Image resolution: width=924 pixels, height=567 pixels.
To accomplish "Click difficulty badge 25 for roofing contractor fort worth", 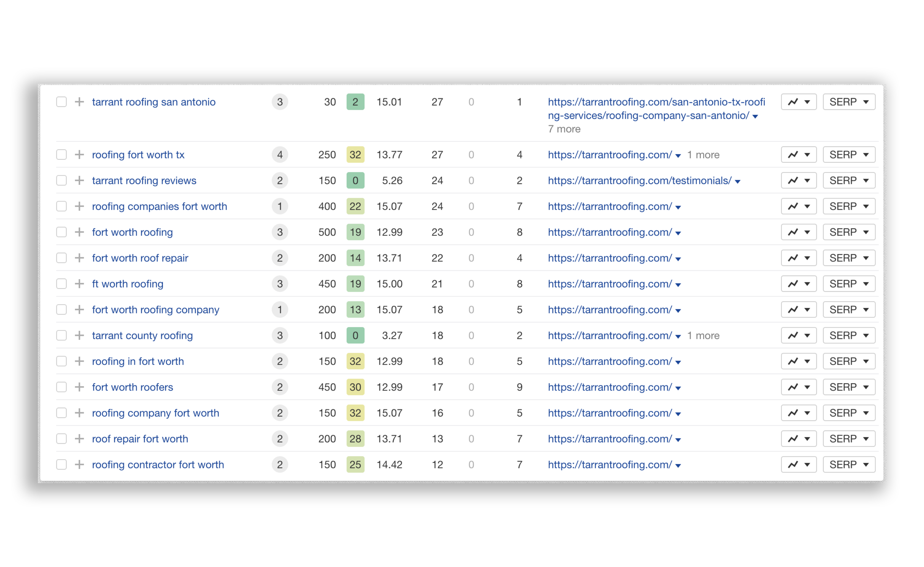I will point(355,465).
